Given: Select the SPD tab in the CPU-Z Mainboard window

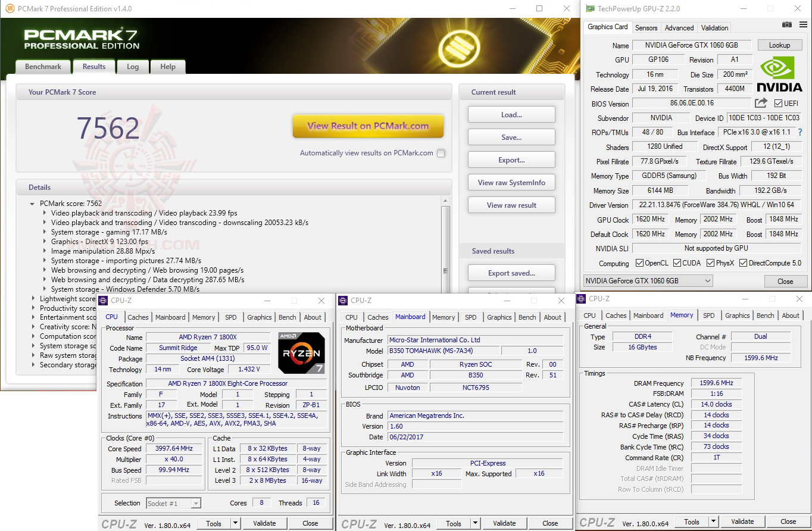Looking at the screenshot, I should pyautogui.click(x=470, y=317).
